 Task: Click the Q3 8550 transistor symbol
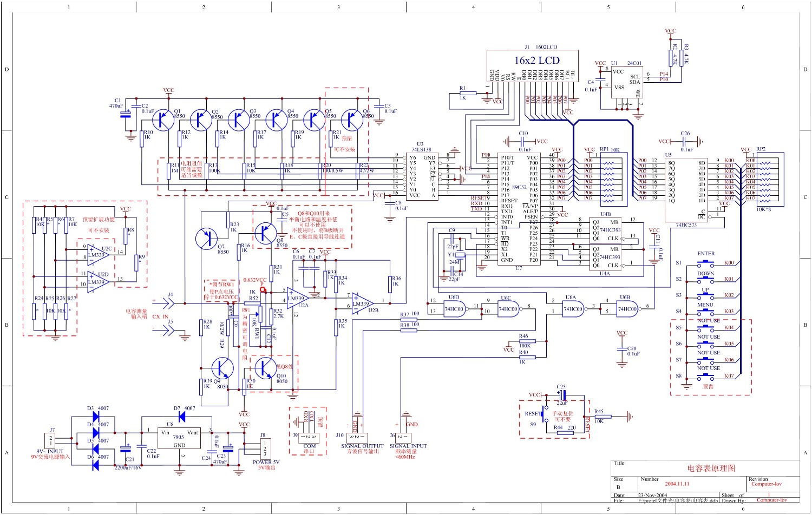[239, 120]
